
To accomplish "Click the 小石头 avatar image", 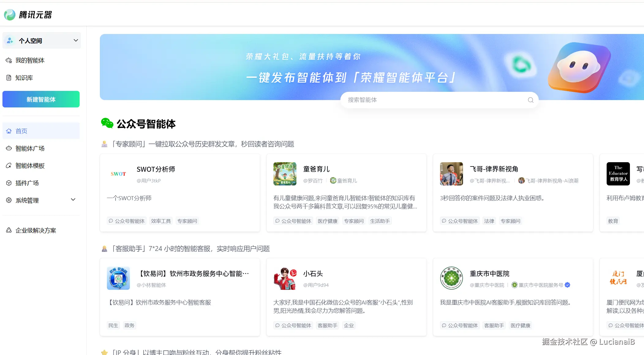I will tap(285, 278).
